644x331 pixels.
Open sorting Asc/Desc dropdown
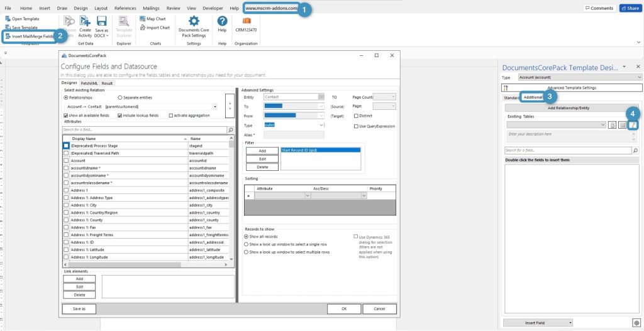tap(364, 196)
